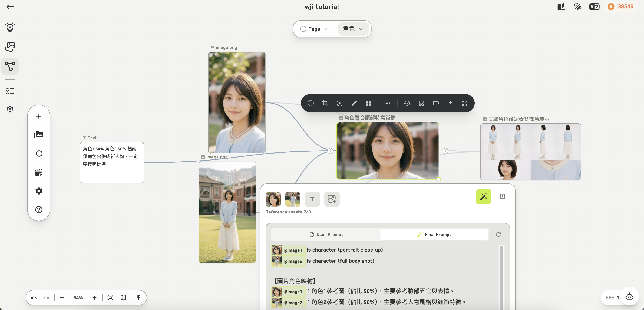Add a new node with plus button
This screenshot has height=310, width=644.
click(39, 116)
